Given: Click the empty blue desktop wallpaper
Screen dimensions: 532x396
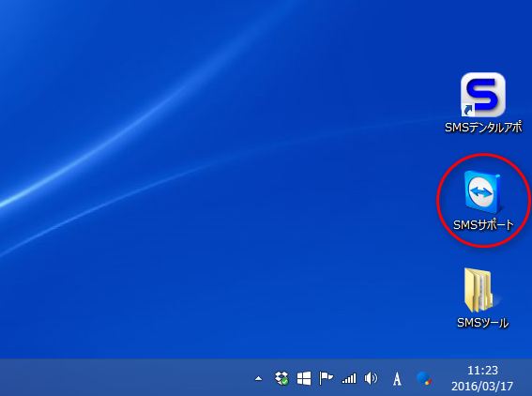Looking at the screenshot, I should (x=237, y=271).
